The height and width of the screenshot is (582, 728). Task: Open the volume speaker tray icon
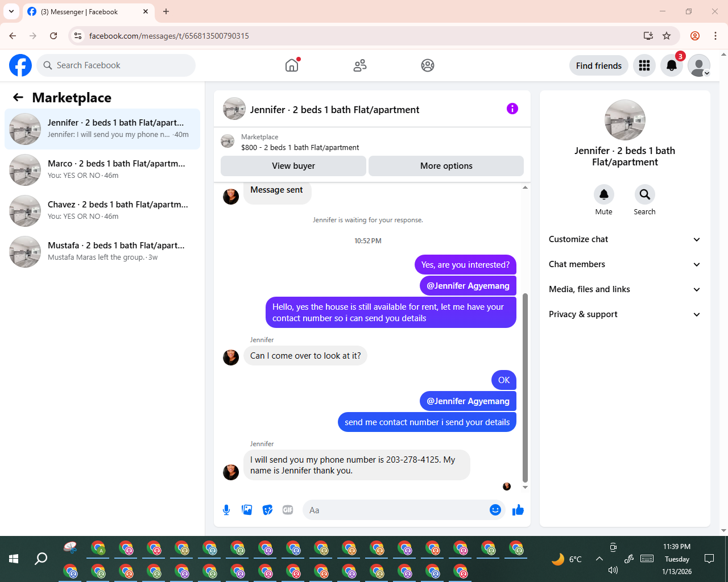(x=613, y=570)
